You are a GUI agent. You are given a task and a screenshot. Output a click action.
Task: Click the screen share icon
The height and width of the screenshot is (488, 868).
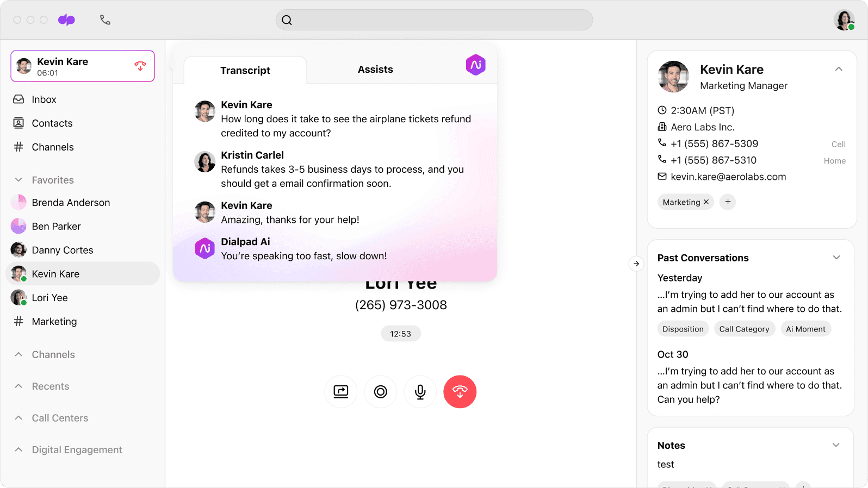pos(341,392)
